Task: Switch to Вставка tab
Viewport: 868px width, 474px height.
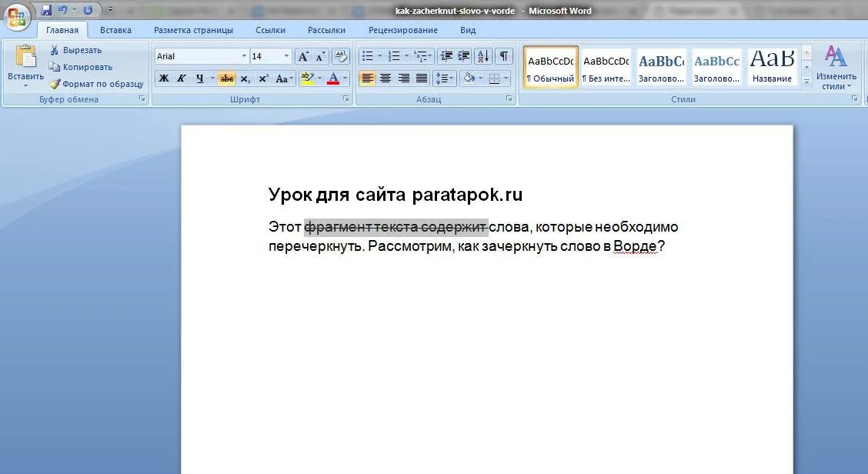Action: tap(115, 30)
